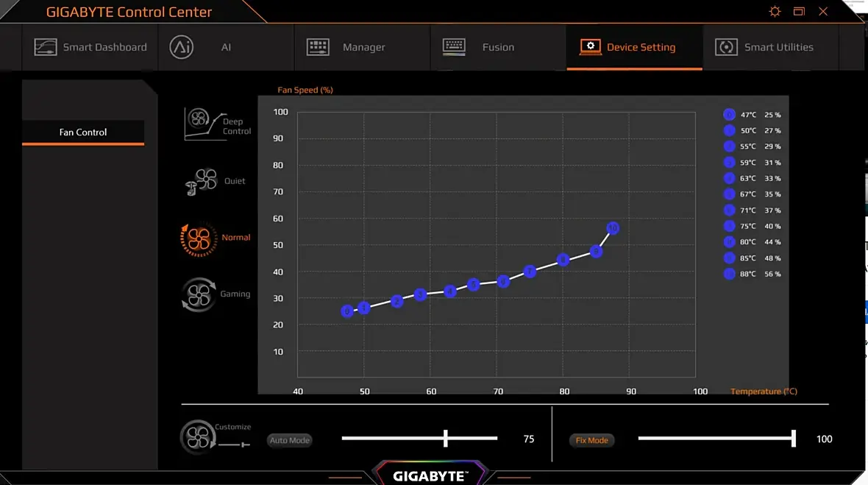Select the Quiet fan mode icon

202,182
